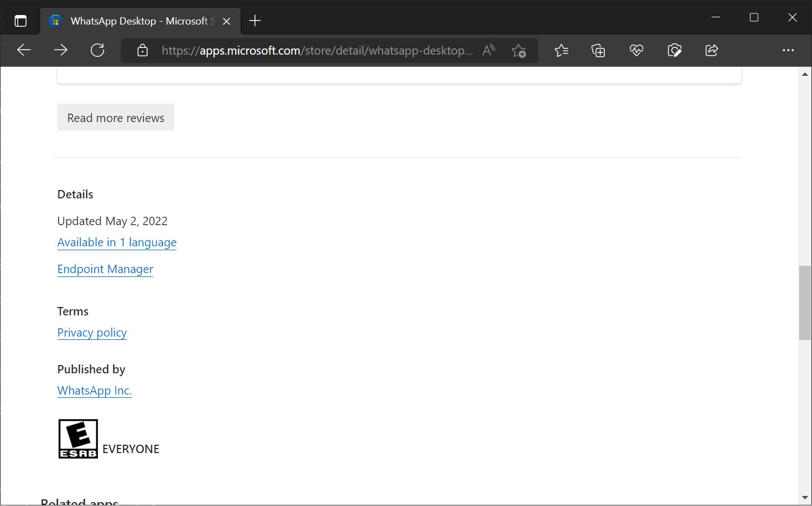This screenshot has height=506, width=812.
Task: Click the ESRB Everyone rating icon
Action: coord(78,439)
